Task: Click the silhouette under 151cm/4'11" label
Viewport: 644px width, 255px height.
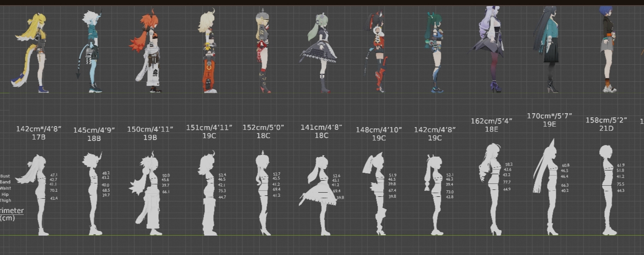Action: pyautogui.click(x=208, y=193)
